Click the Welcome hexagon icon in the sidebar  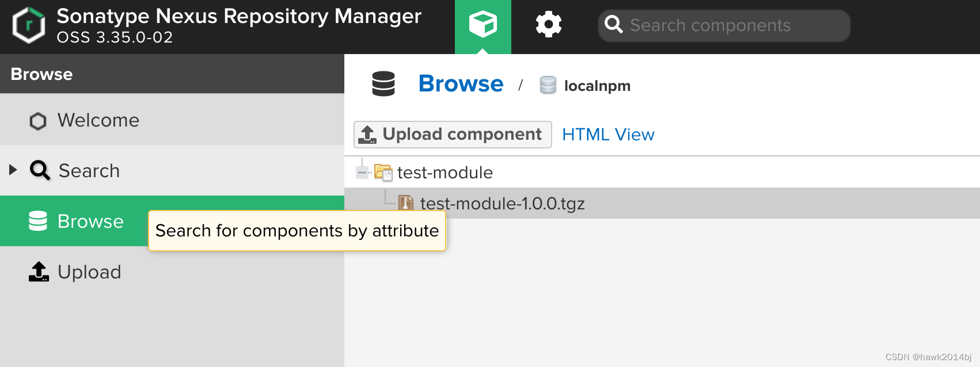(x=38, y=121)
